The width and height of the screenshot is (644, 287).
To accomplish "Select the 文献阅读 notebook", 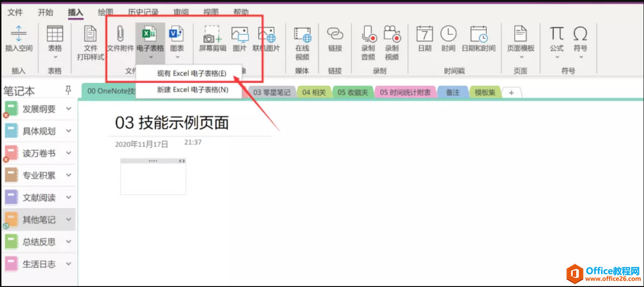I will pyautogui.click(x=39, y=197).
